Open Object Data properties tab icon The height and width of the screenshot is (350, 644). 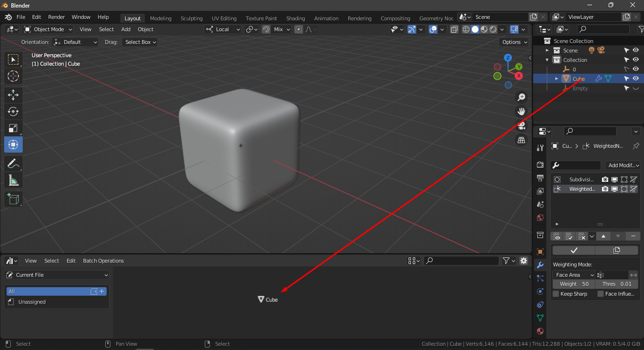pos(540,318)
